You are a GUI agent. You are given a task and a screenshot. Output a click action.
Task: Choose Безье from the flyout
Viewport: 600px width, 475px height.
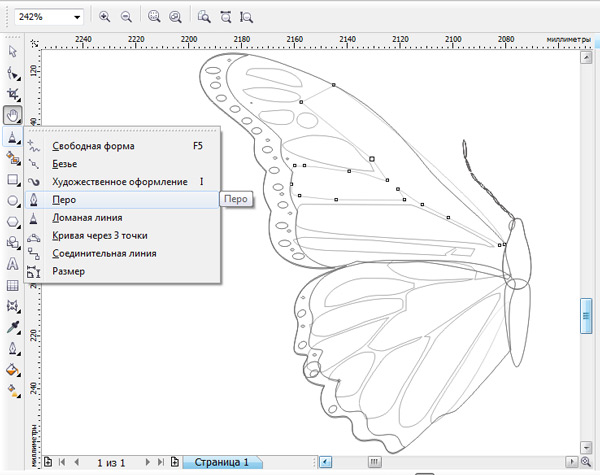point(122,164)
